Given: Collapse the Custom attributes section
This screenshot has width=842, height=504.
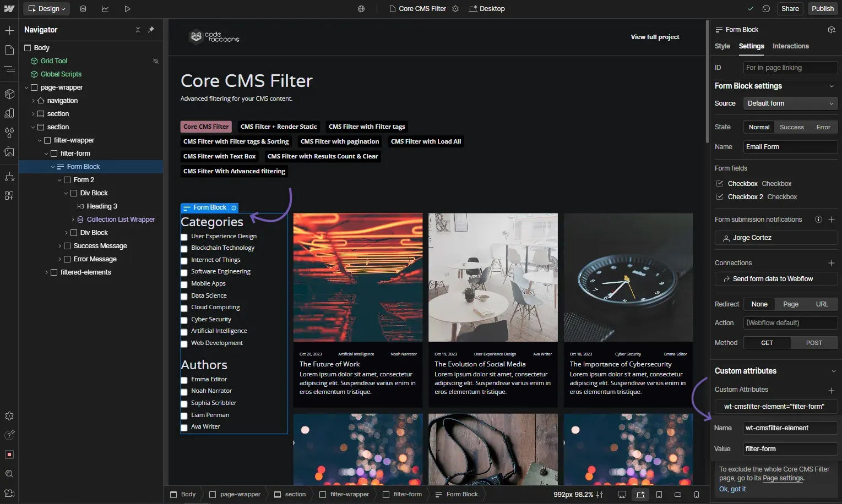Looking at the screenshot, I should [x=833, y=371].
